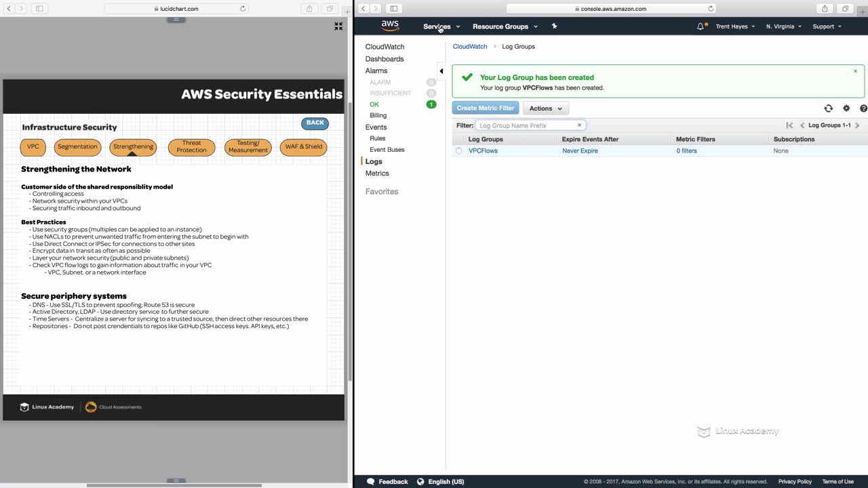Image resolution: width=868 pixels, height=488 pixels.
Task: Toggle sidebar in Lucidchart browser window
Action: tap(39, 9)
